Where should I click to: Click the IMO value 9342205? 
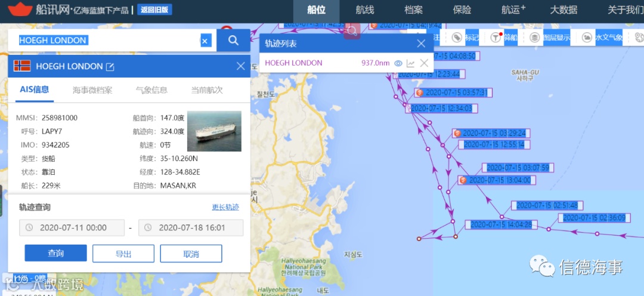pyautogui.click(x=55, y=145)
